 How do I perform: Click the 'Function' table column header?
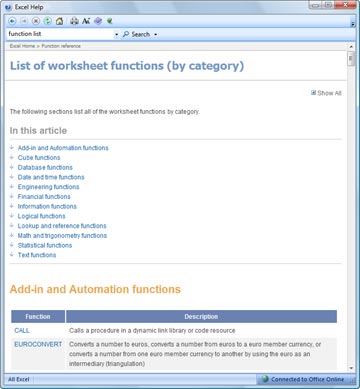(x=38, y=316)
